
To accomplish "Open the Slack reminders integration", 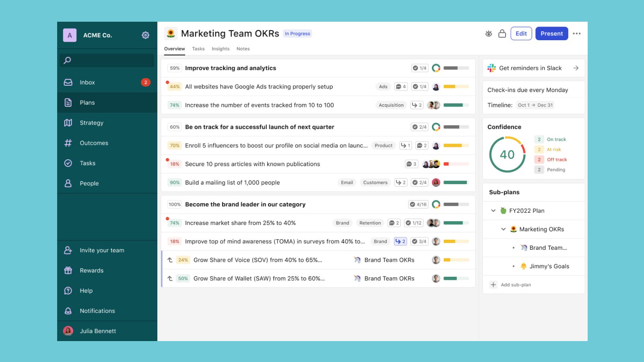I will pos(530,68).
